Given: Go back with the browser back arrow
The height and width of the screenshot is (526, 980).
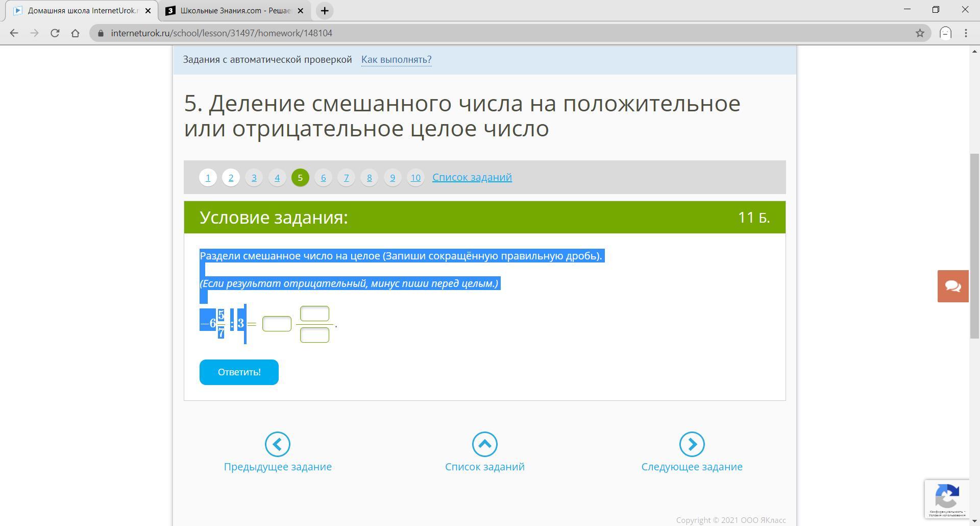Looking at the screenshot, I should [14, 33].
